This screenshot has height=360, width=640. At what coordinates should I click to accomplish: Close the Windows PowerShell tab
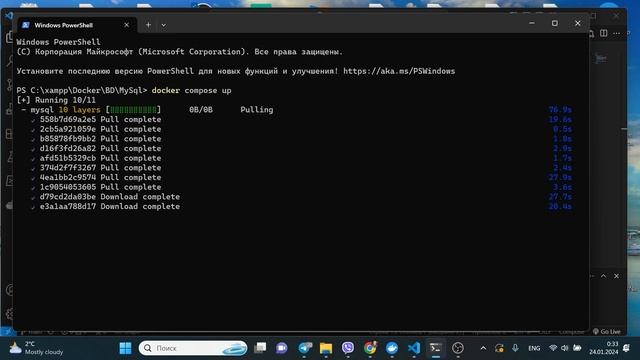tap(127, 25)
